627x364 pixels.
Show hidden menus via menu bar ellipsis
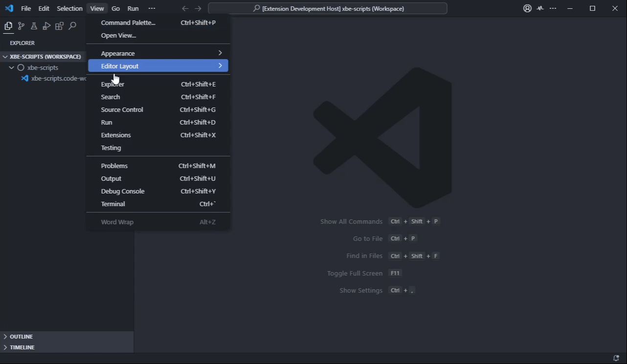click(152, 8)
